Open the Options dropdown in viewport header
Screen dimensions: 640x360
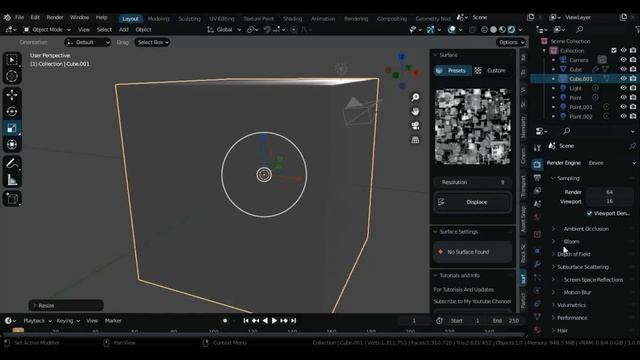(x=511, y=42)
